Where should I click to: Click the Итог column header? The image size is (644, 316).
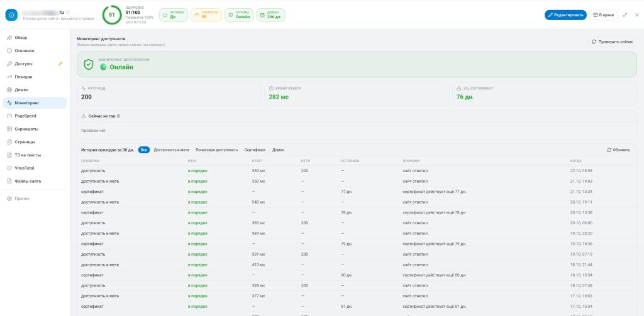tap(192, 161)
